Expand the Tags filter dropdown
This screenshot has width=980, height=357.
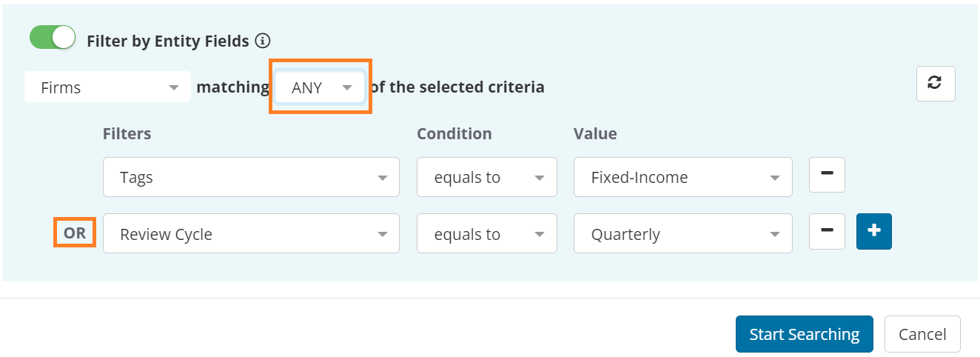251,177
